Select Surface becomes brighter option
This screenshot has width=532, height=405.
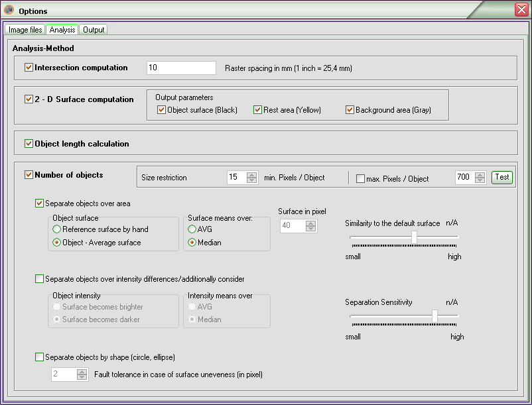[56, 307]
